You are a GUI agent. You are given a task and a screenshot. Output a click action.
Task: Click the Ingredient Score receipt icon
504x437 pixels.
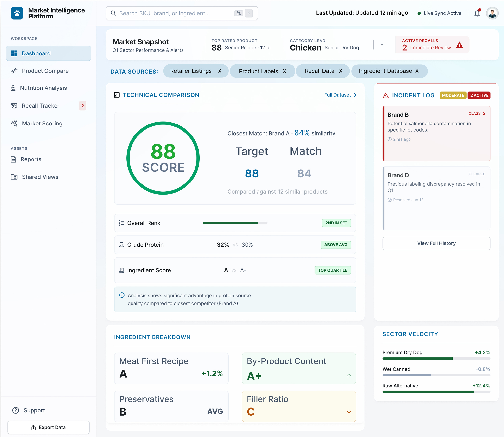click(x=121, y=270)
